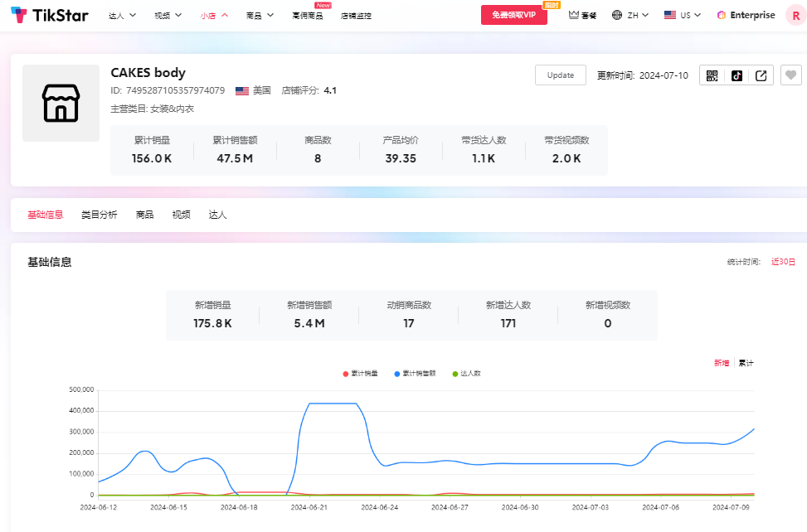Collapse the 小店 menu dropdown

point(214,16)
